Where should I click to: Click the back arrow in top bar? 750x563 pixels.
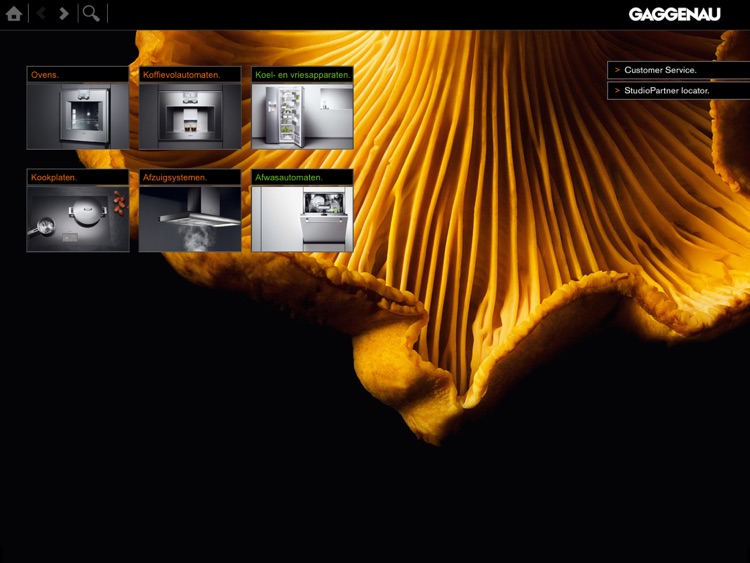[41, 14]
